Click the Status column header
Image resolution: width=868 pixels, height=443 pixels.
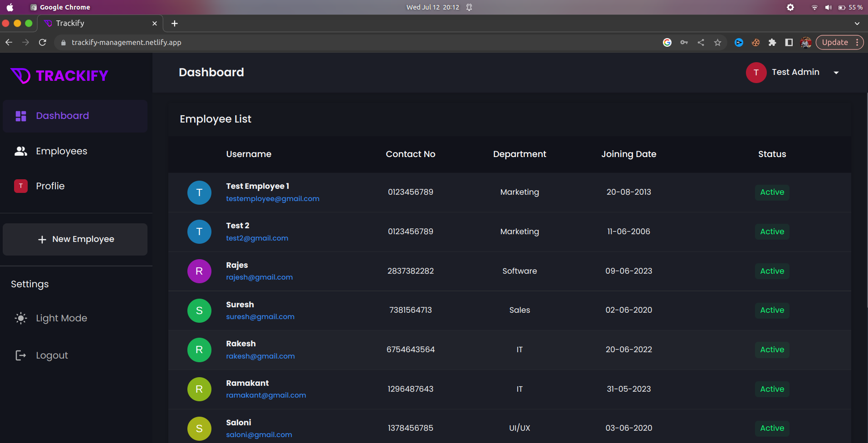772,154
